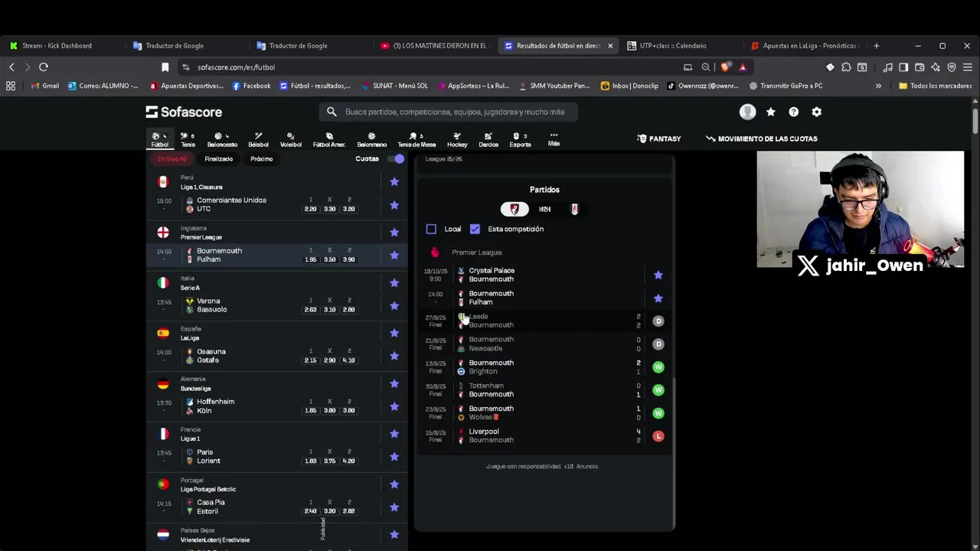
Task: Select the En Vivo filter
Action: tap(172, 158)
